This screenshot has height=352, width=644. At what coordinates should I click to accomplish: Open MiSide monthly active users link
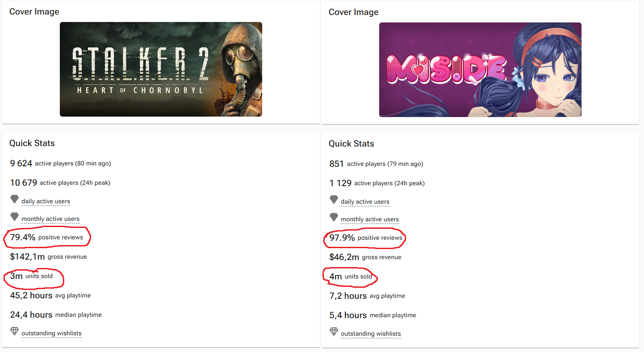[x=370, y=219]
